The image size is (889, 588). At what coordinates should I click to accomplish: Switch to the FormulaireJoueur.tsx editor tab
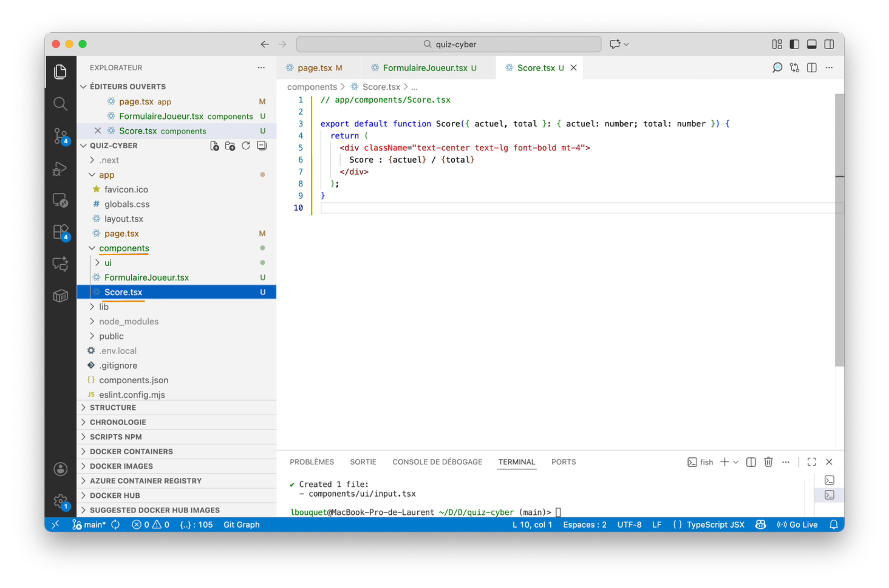point(425,68)
